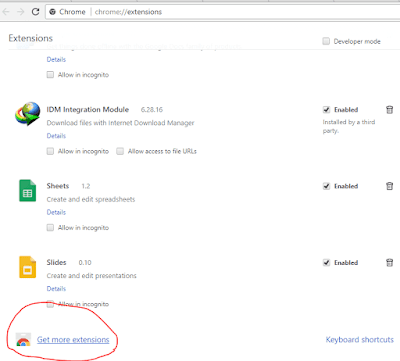Image resolution: width=400 pixels, height=361 pixels.
Task: Open Details link for Slides
Action: [x=56, y=289]
